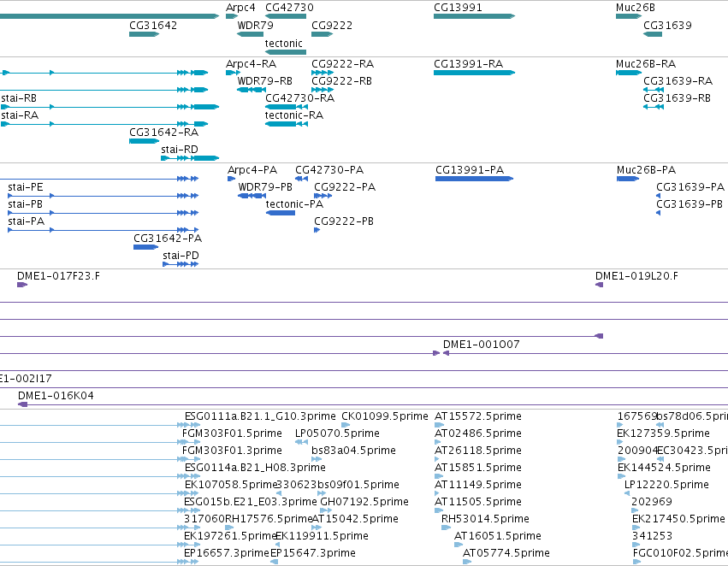
Task: Select transcript label stai-RB
Action: tap(19, 98)
